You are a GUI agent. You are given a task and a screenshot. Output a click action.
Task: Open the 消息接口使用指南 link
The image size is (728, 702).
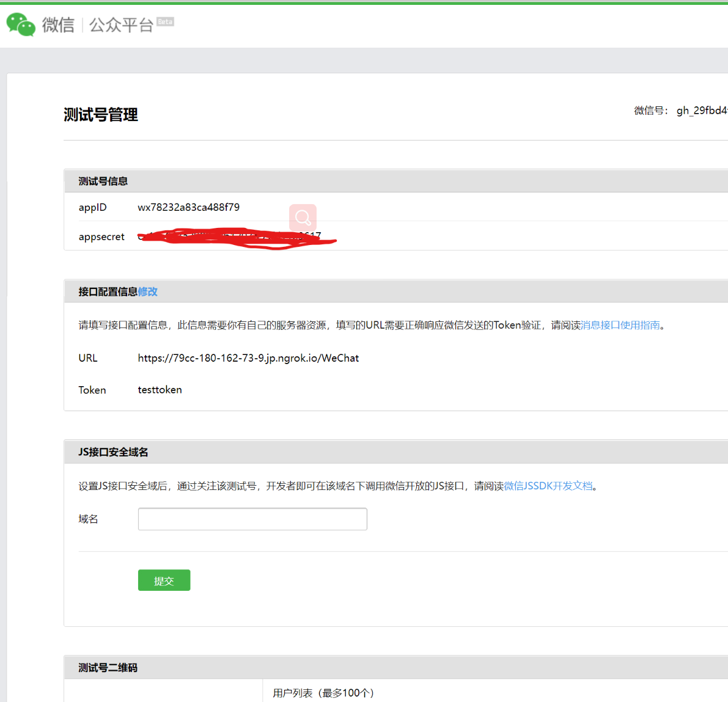(x=620, y=325)
